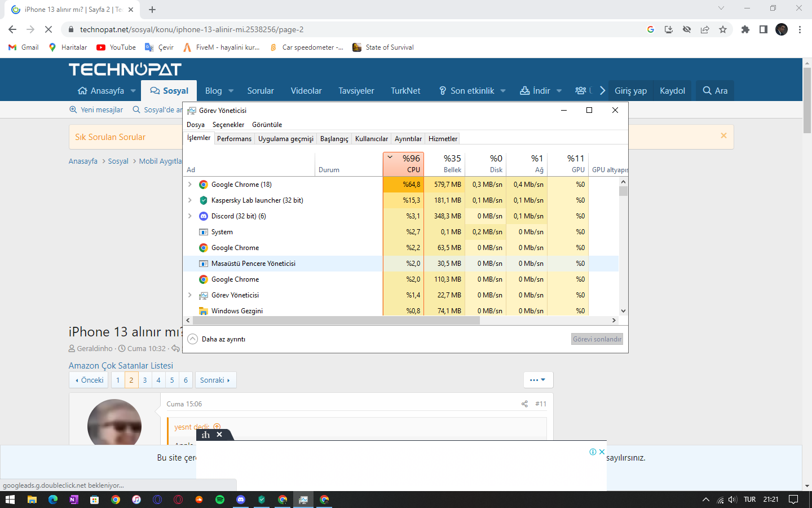Click the Task Manager horizontal scrollbar thumb
812x508 pixels.
[336, 320]
